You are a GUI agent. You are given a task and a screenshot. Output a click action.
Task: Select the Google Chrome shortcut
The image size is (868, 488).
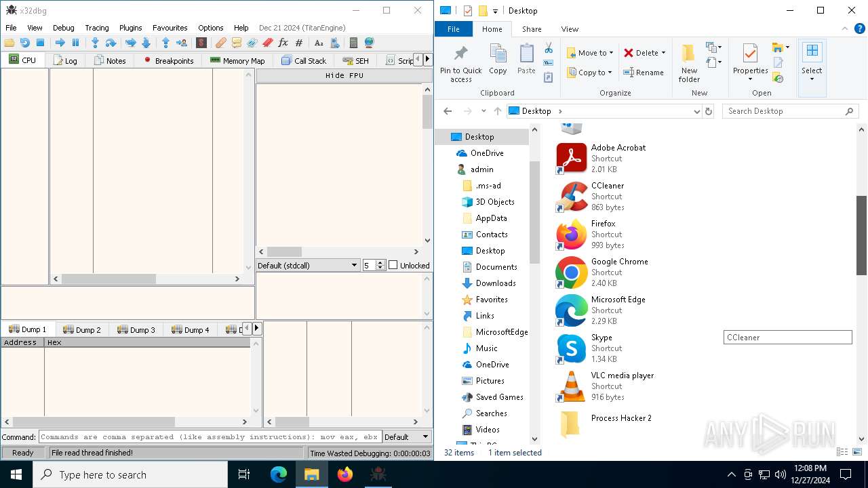pos(602,272)
